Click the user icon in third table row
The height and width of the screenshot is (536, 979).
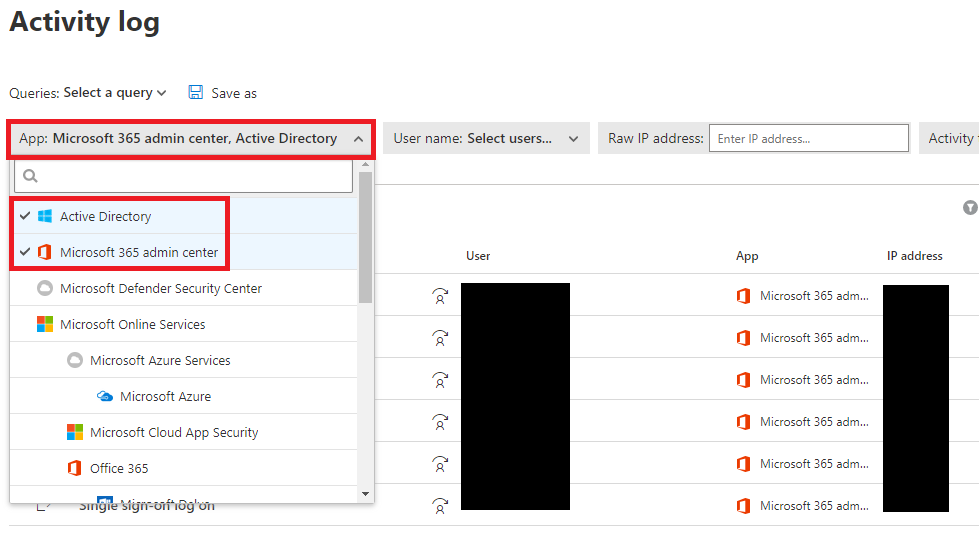pos(440,380)
